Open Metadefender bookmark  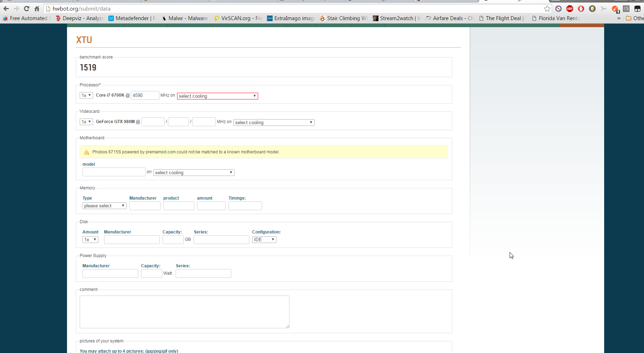point(132,18)
